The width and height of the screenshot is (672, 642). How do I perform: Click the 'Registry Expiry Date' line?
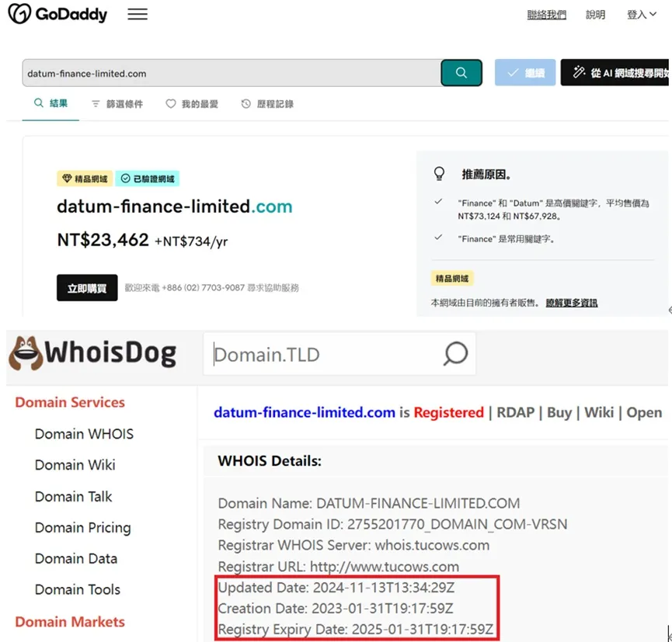click(x=356, y=629)
